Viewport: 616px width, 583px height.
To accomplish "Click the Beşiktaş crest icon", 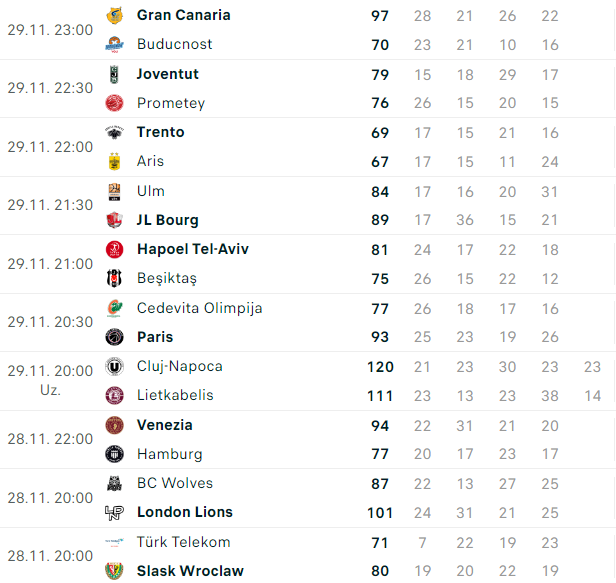I will (114, 278).
